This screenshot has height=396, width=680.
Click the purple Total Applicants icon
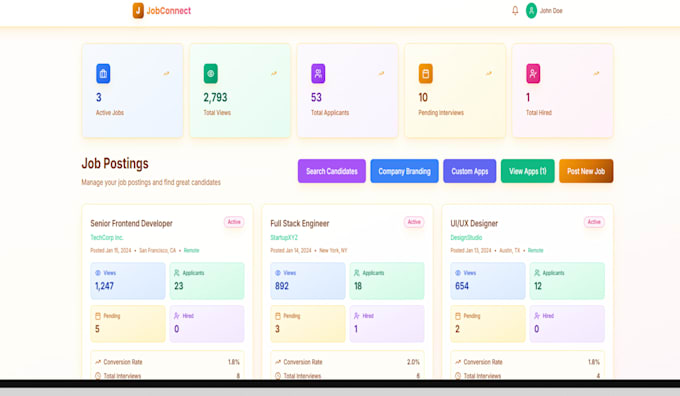[318, 73]
